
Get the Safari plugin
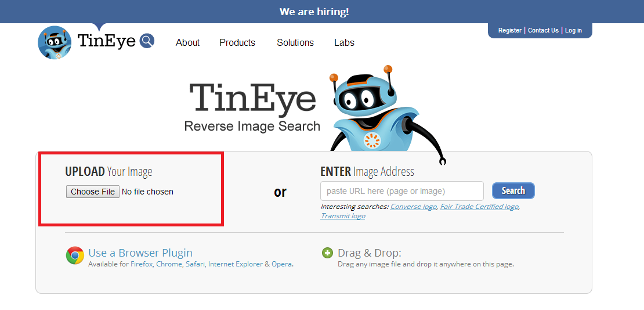(195, 264)
